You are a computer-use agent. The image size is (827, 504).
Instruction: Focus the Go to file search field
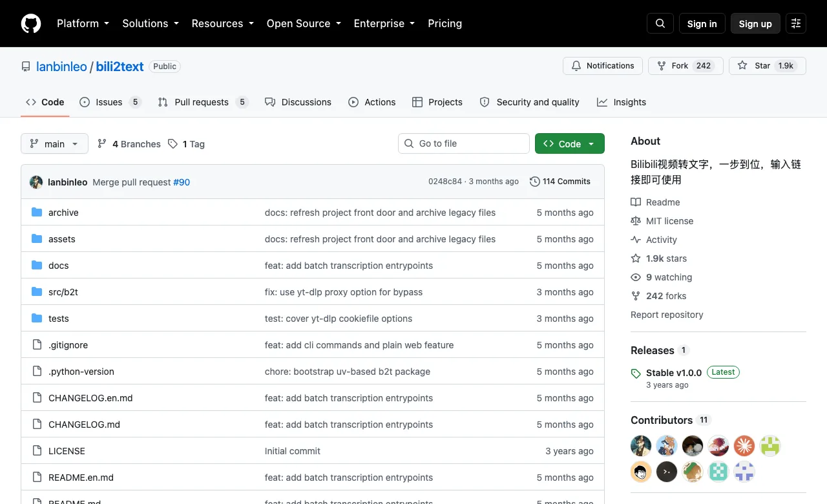click(464, 143)
